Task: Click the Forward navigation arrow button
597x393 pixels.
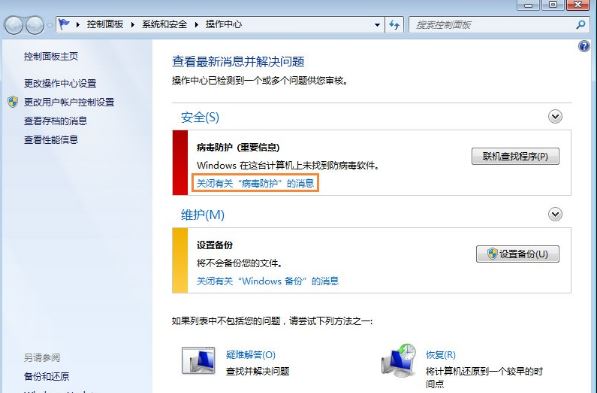Action: [35, 25]
